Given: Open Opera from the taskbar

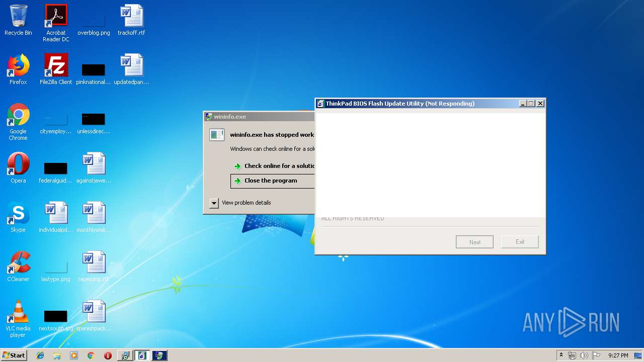Looking at the screenshot, I should pos(108,355).
